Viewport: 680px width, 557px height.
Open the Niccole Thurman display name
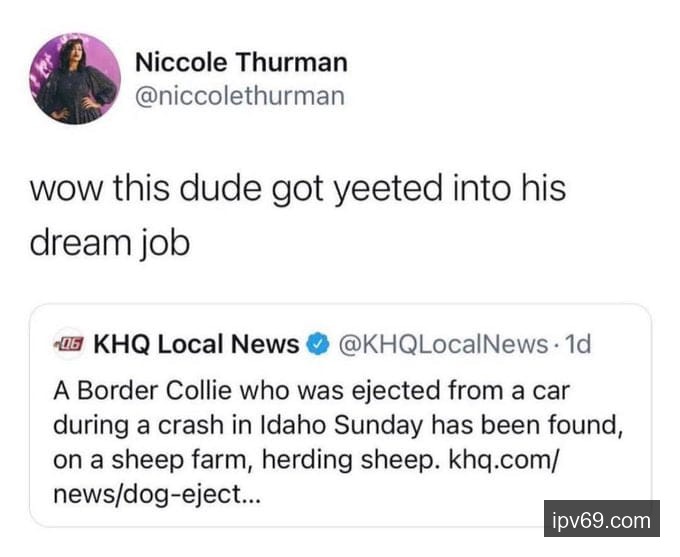coord(241,62)
